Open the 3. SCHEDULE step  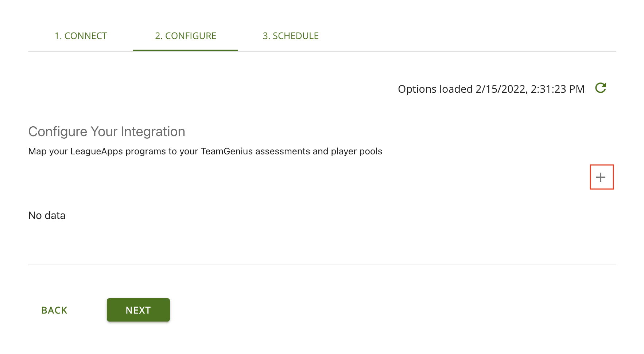291,36
